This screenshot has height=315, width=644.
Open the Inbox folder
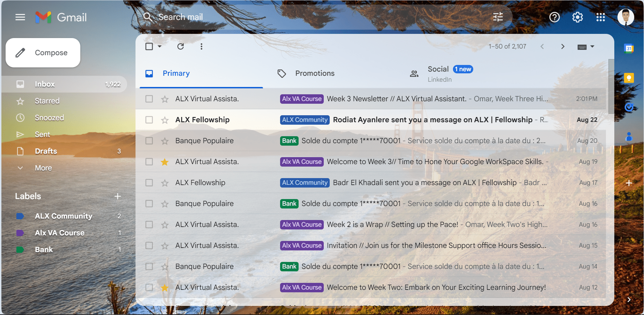[65, 84]
